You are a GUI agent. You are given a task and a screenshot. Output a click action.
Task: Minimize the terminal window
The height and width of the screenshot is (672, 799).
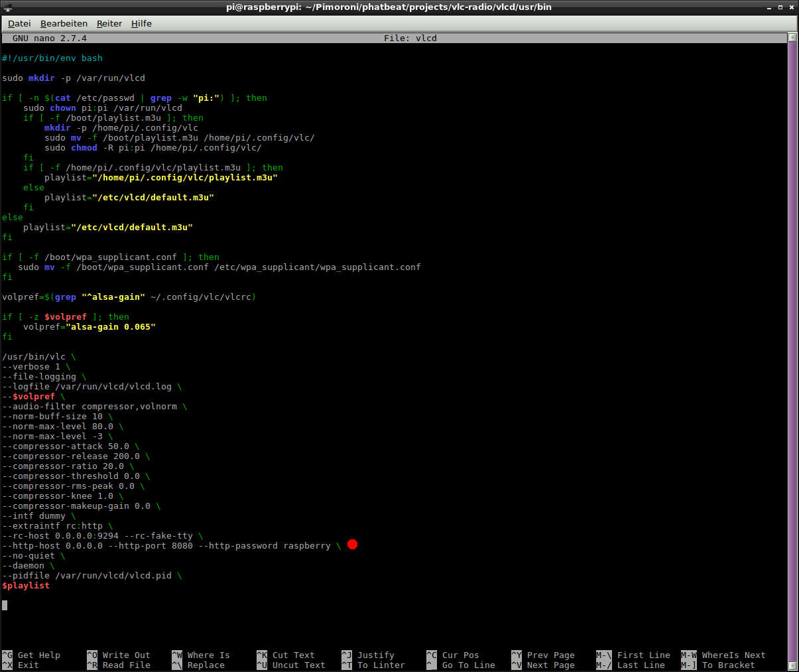point(768,7)
